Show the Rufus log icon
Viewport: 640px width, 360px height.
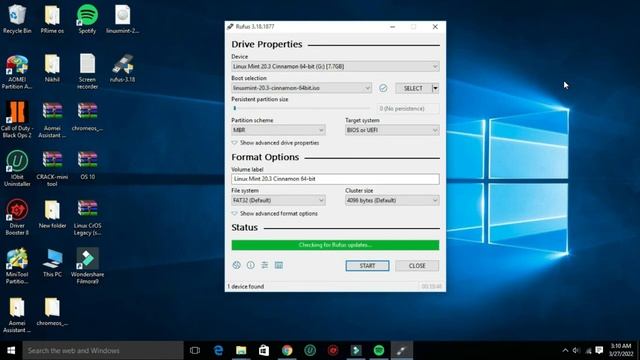(x=279, y=265)
